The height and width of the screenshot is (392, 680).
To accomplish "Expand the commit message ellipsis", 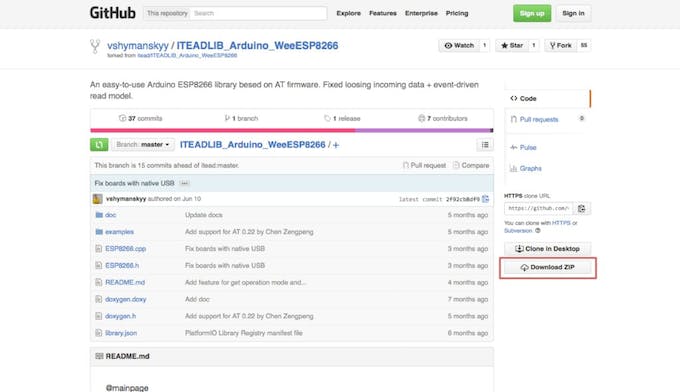I will pyautogui.click(x=184, y=183).
